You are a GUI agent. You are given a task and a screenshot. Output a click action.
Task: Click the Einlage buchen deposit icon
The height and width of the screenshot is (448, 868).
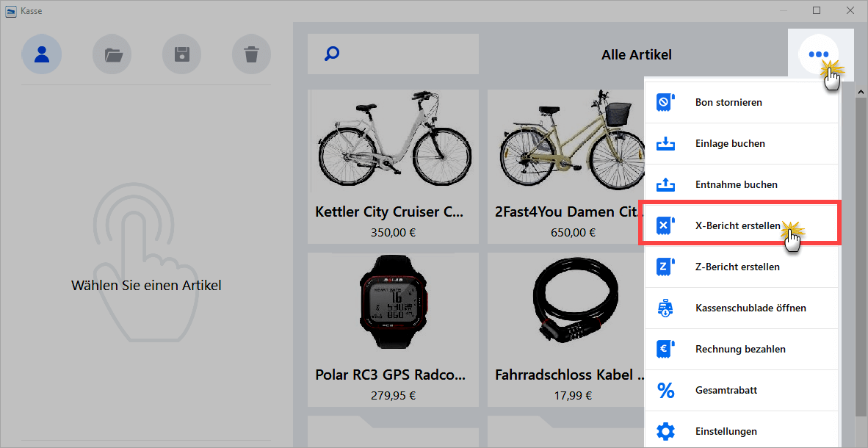click(x=665, y=143)
